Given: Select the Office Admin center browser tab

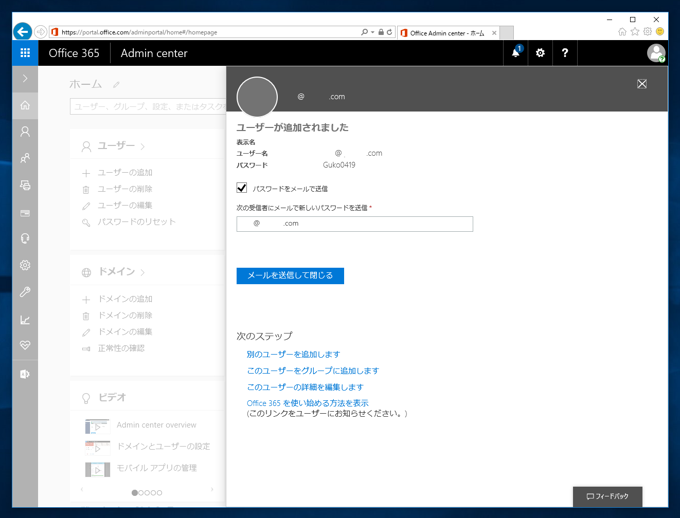Looking at the screenshot, I should pyautogui.click(x=447, y=33).
